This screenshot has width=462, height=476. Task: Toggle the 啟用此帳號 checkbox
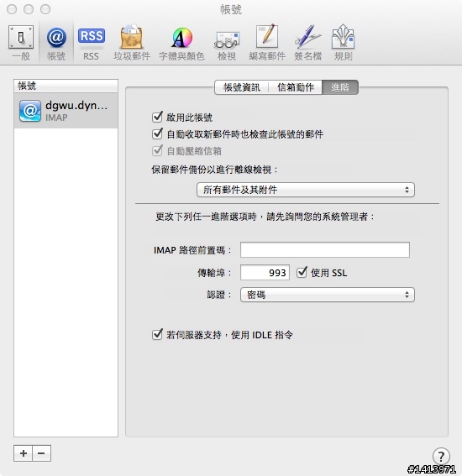(x=157, y=117)
